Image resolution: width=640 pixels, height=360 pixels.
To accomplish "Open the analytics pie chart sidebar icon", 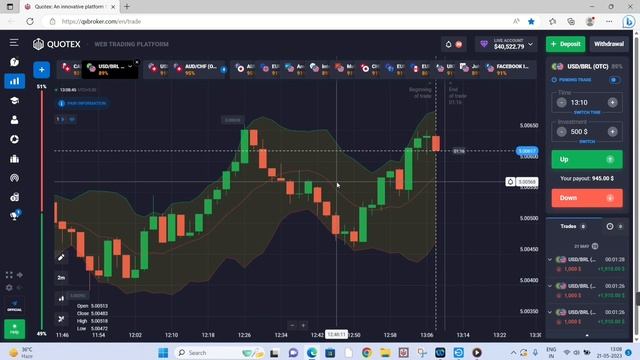I will click(14, 139).
